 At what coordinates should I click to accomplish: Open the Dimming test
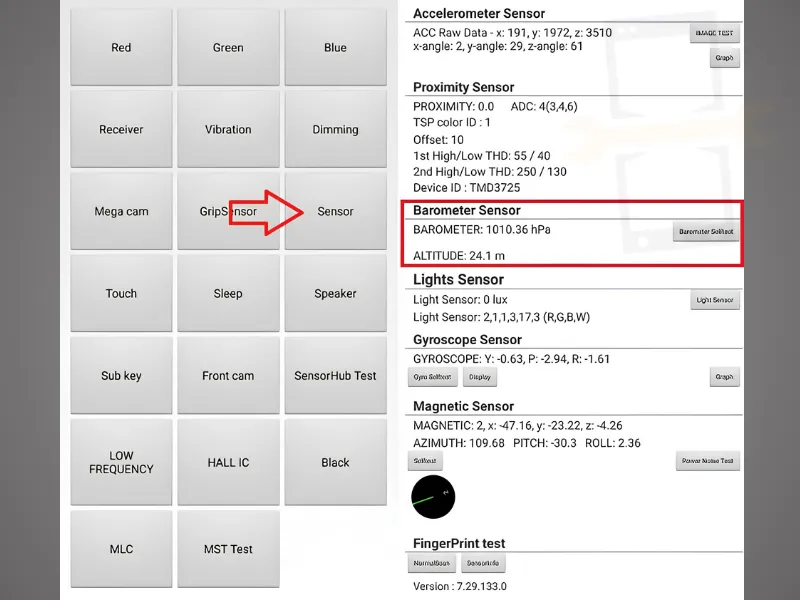[x=335, y=129]
